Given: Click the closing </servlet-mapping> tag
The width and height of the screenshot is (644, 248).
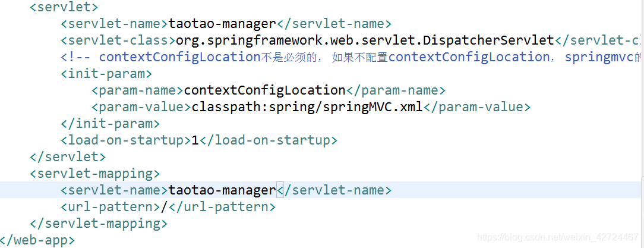Looking at the screenshot, I should [x=99, y=224].
